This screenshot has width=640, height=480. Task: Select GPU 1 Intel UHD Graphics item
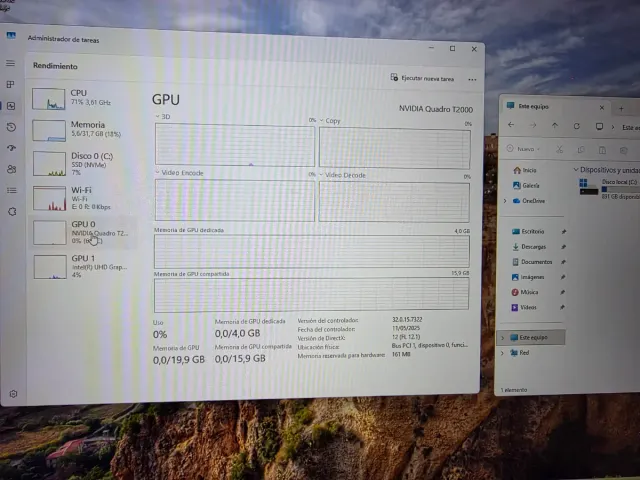84,264
